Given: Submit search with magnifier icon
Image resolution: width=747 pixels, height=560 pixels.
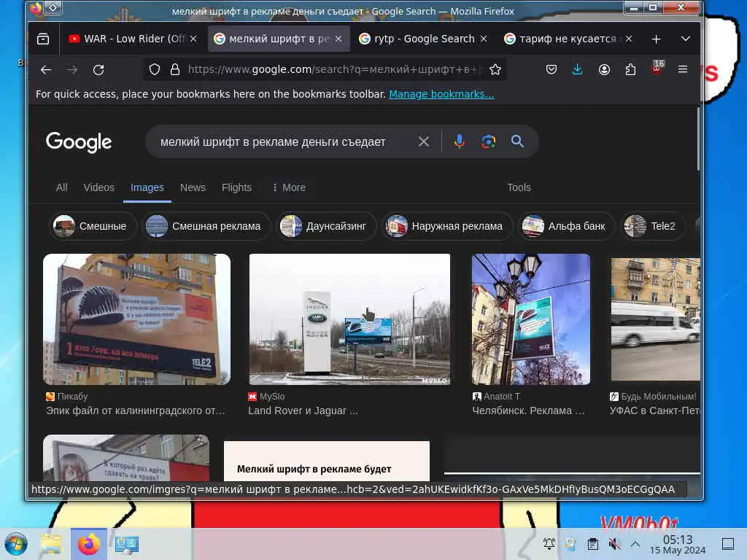Looking at the screenshot, I should 517,141.
